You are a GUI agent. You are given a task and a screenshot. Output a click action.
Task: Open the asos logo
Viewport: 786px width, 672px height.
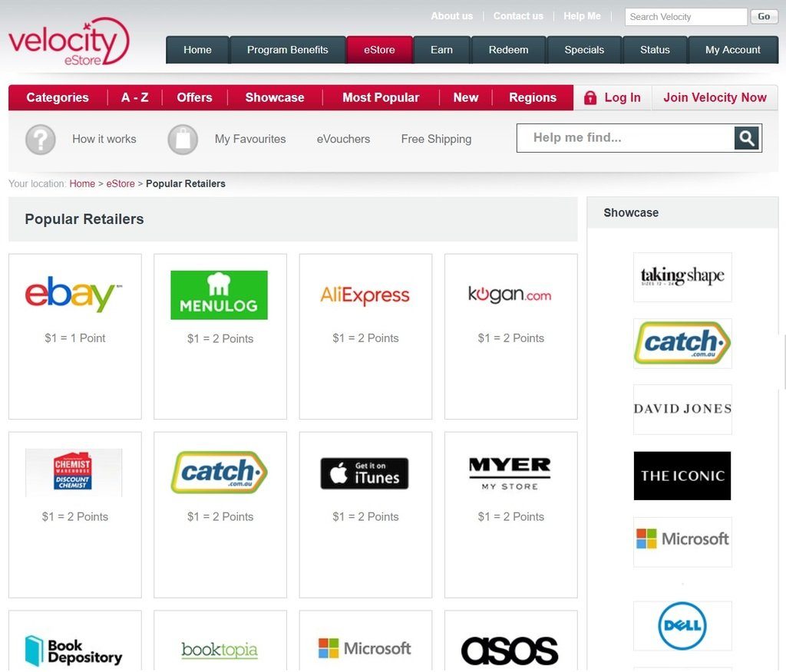click(x=510, y=651)
